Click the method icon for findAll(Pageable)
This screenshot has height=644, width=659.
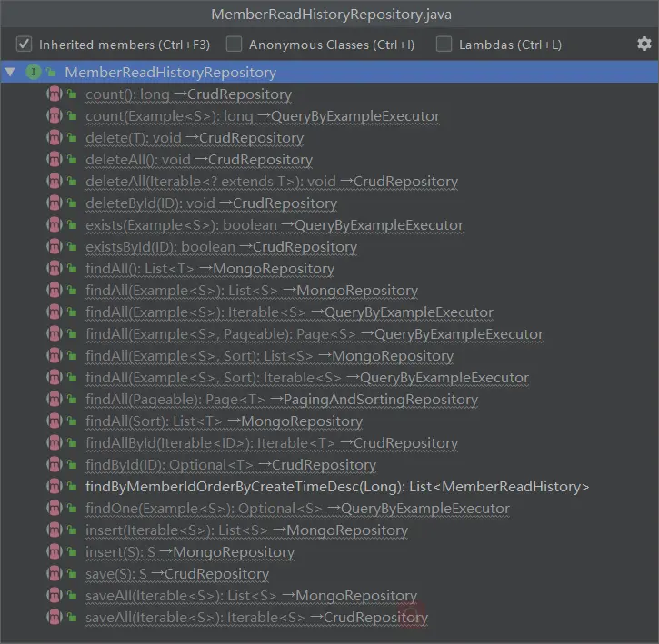pos(55,399)
